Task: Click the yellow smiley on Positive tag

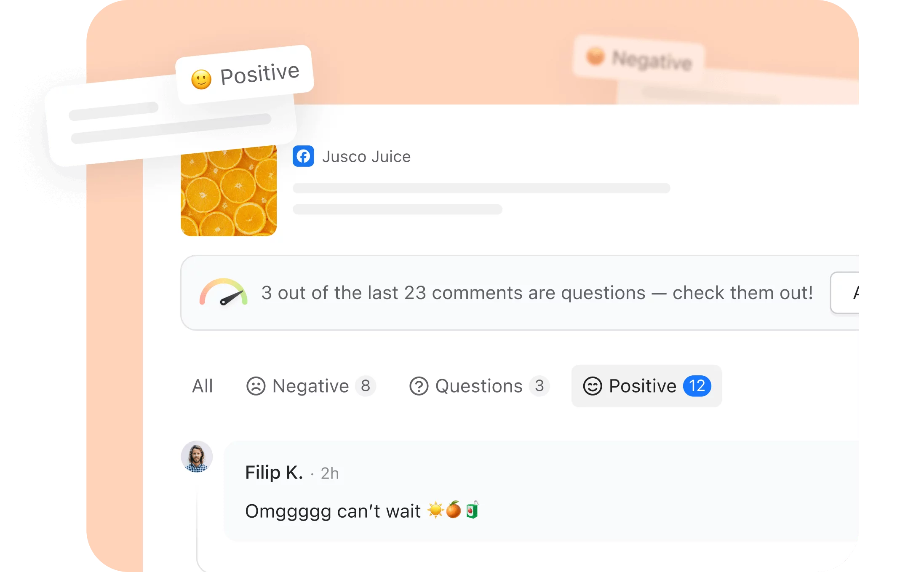Action: pyautogui.click(x=201, y=79)
